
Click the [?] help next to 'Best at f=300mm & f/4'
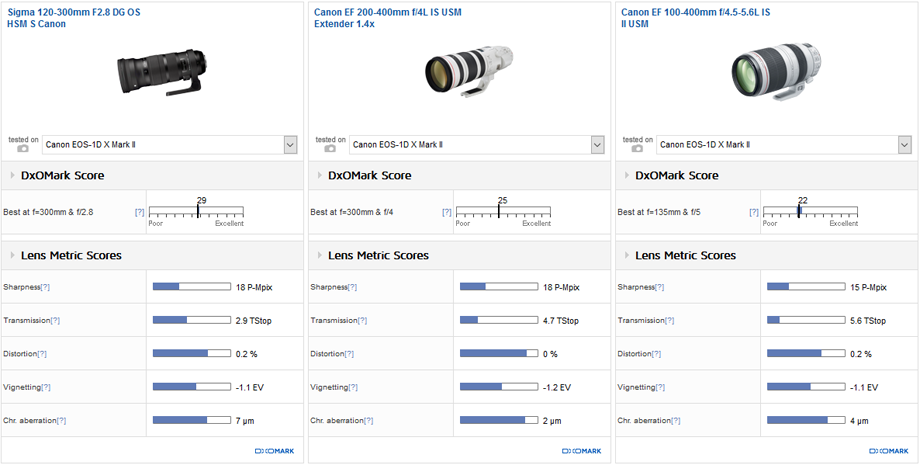[447, 212]
